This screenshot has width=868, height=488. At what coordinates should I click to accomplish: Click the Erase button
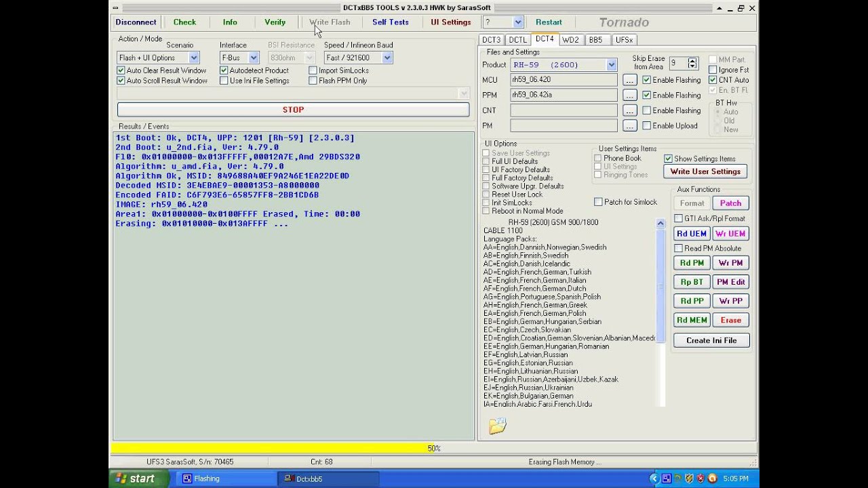click(730, 320)
